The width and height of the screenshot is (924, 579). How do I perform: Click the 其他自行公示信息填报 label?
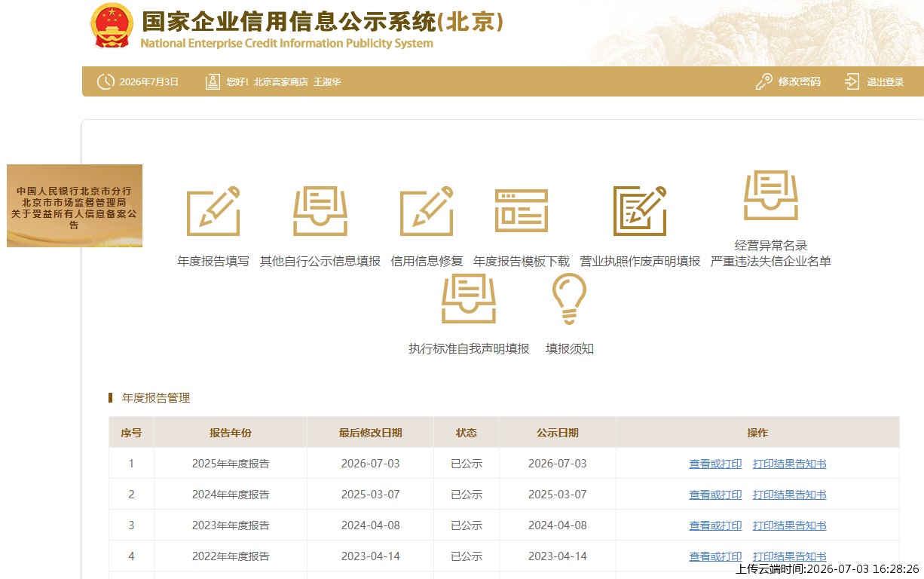click(320, 262)
